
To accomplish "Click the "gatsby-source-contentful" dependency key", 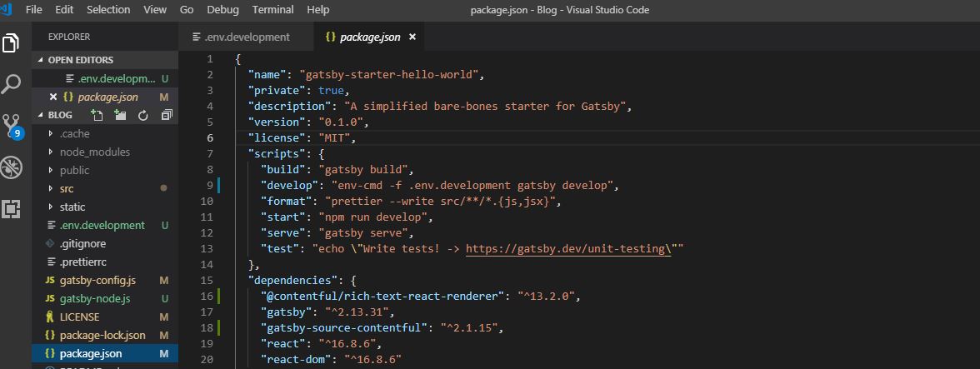I will [x=343, y=328].
